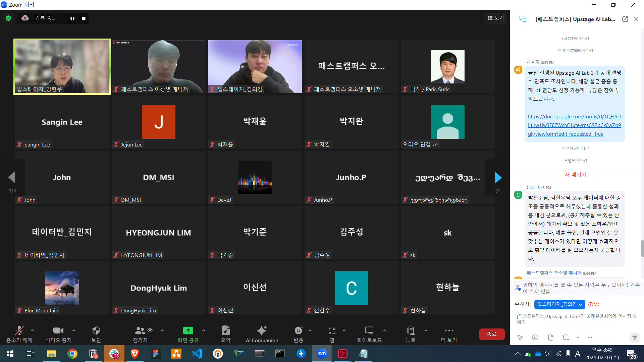Screen dimensions: 644x362
Task: Click the 화이트보드 (Whiteboard) icon
Action: [x=369, y=331]
